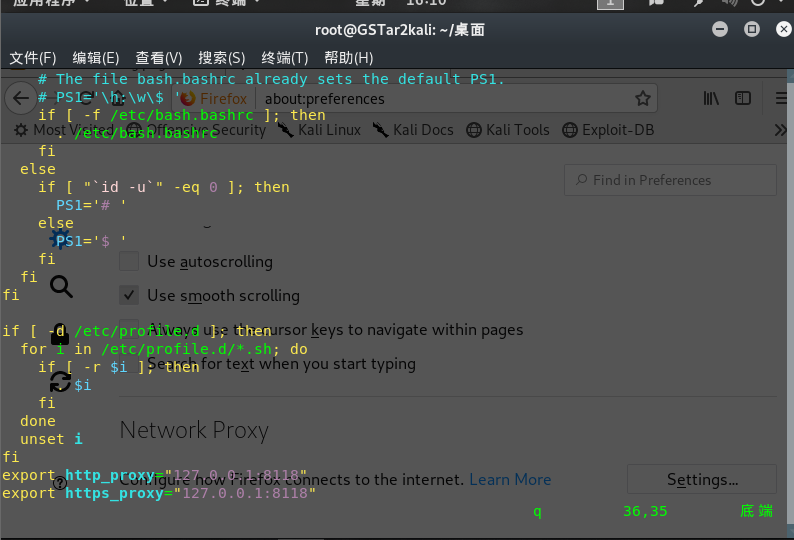Select the General preferences gear icon
Screen dimensions: 794x540
[x=60, y=240]
